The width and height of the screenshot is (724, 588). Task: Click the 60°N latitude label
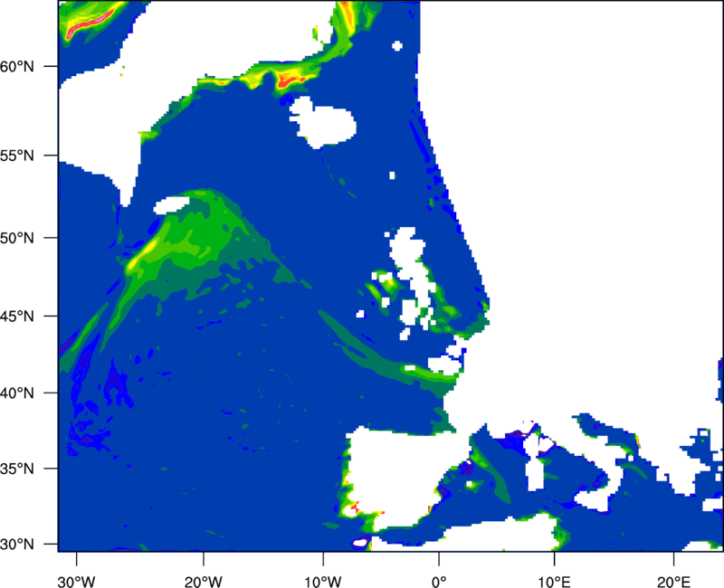(17, 66)
